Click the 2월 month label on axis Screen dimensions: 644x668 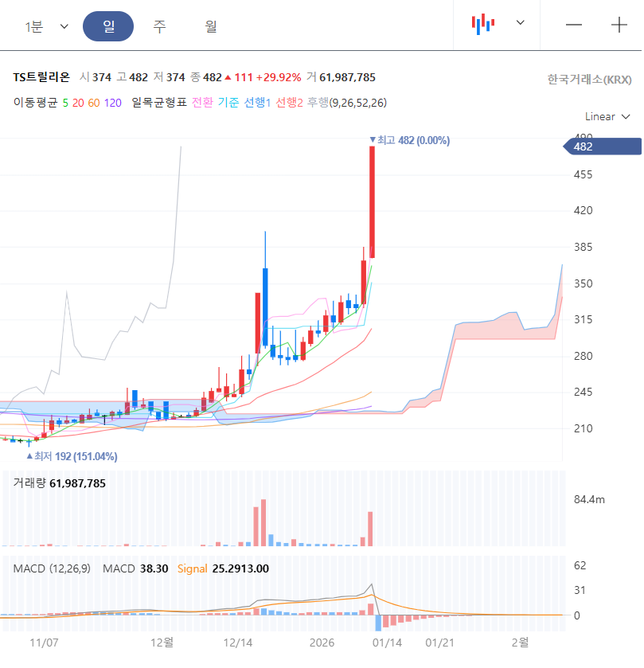coord(520,643)
